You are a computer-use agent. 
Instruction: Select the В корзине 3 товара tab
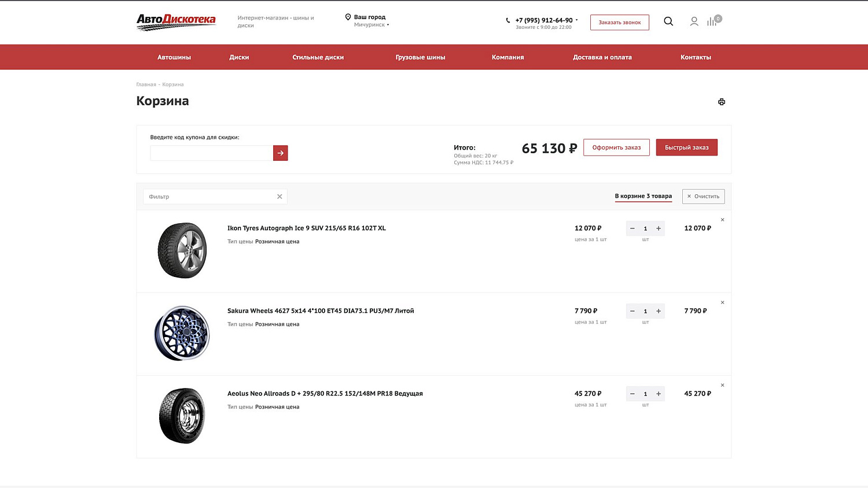(x=643, y=196)
